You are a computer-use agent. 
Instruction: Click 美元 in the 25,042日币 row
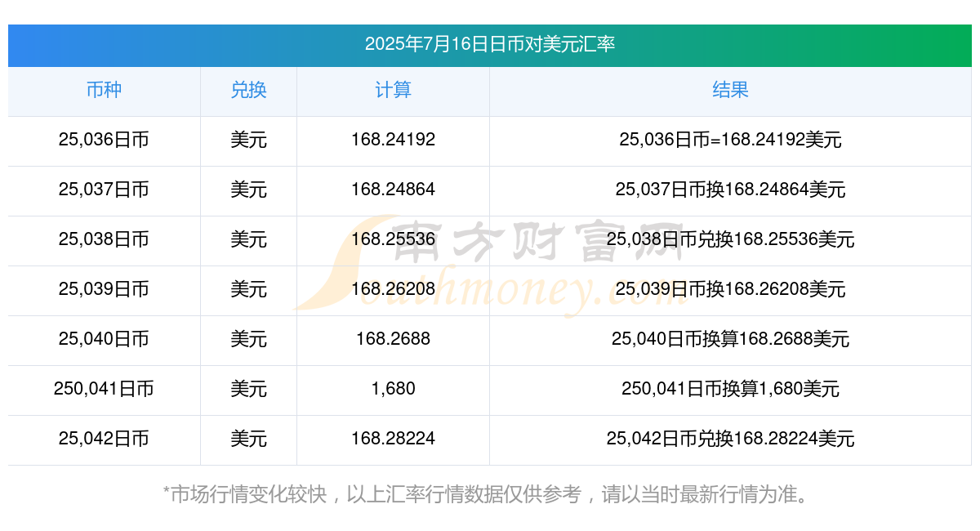pyautogui.click(x=248, y=439)
